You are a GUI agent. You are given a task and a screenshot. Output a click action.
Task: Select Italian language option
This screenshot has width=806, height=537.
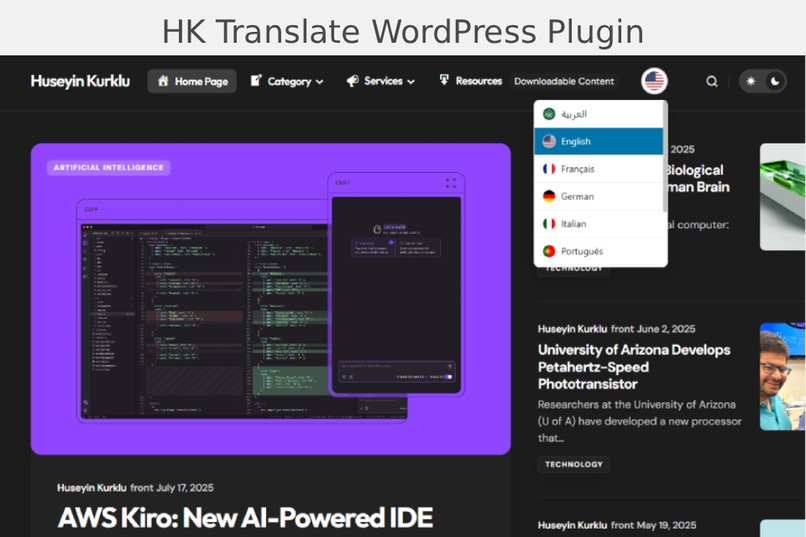(598, 224)
